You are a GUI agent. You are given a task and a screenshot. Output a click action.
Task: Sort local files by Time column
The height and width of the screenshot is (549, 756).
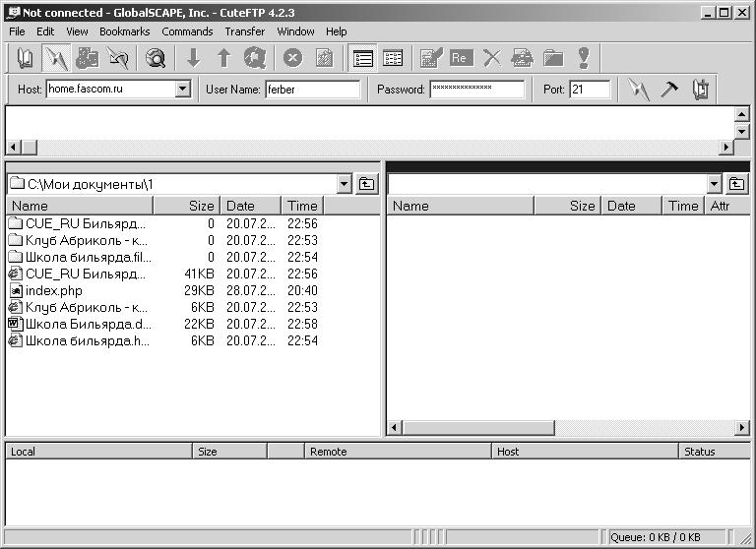click(302, 206)
